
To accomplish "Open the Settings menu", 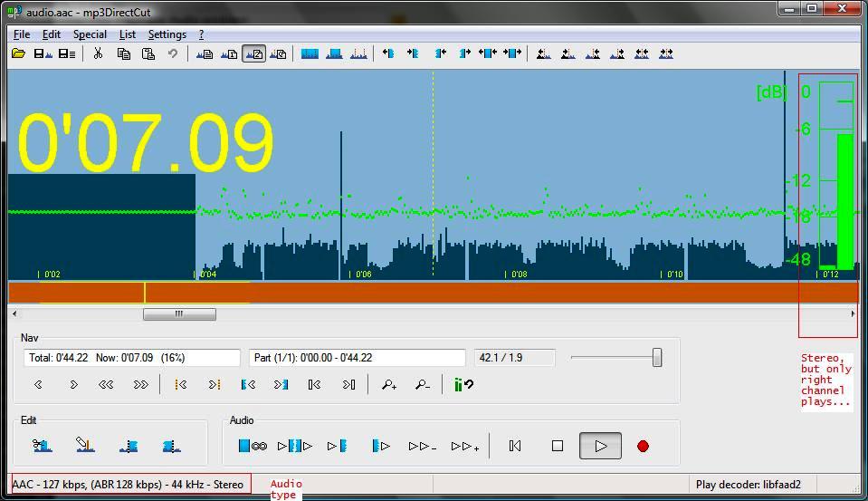I will click(x=167, y=34).
